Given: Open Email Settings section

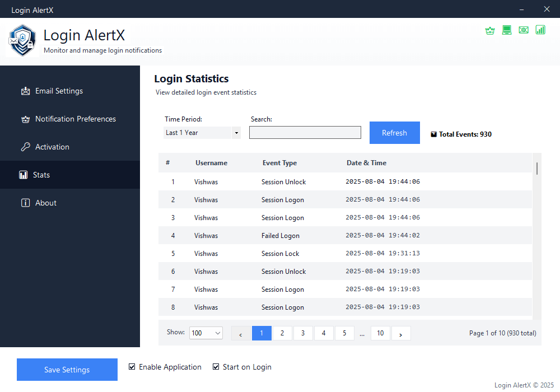Looking at the screenshot, I should [x=70, y=91].
